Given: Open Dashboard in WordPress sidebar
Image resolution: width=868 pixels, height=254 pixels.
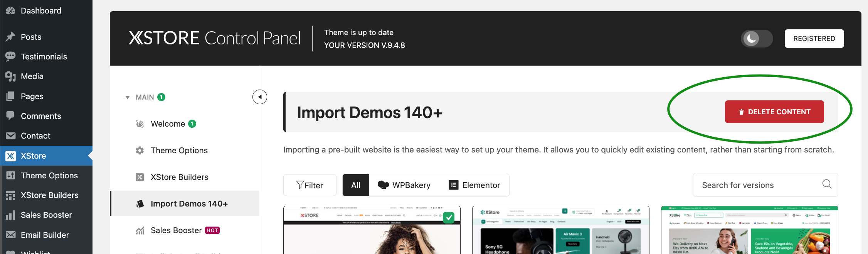Looking at the screenshot, I should click(x=46, y=11).
